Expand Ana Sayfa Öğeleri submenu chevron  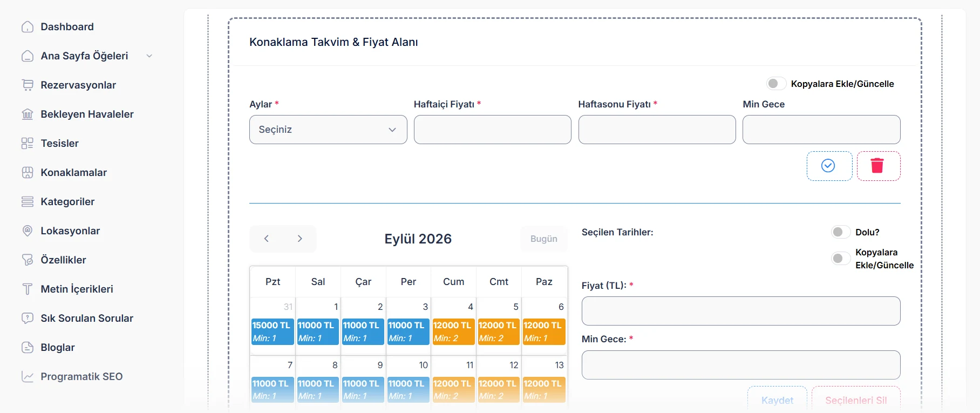(x=149, y=56)
